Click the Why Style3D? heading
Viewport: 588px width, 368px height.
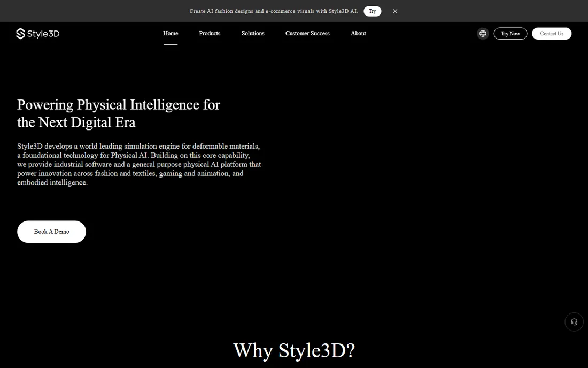[294, 351]
